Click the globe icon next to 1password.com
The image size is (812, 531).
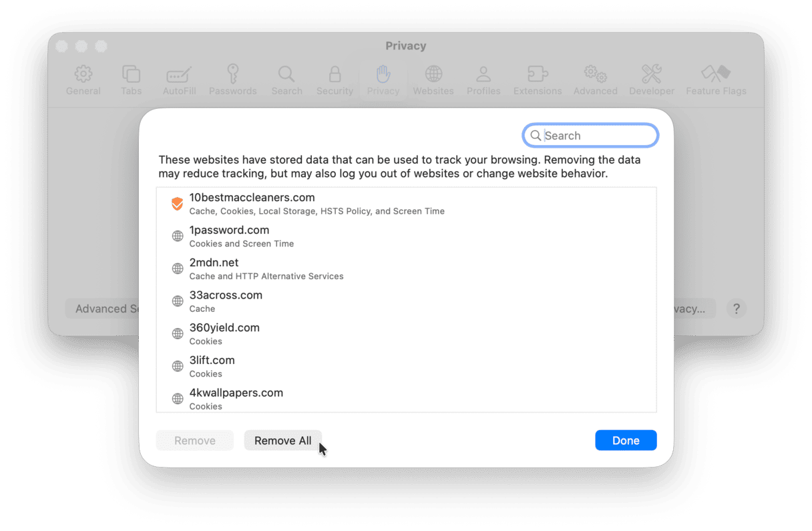(178, 236)
